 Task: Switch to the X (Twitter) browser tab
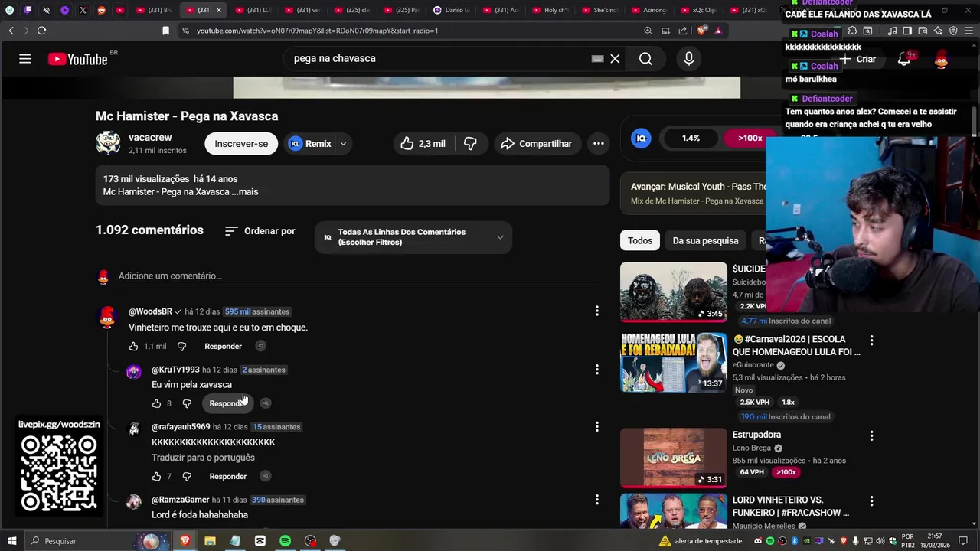[x=82, y=10]
